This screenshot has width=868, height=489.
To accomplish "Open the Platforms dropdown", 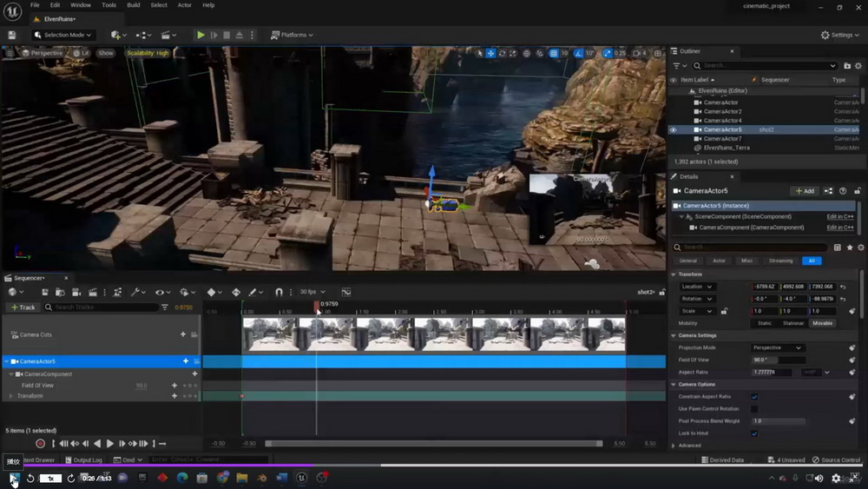I will [292, 35].
